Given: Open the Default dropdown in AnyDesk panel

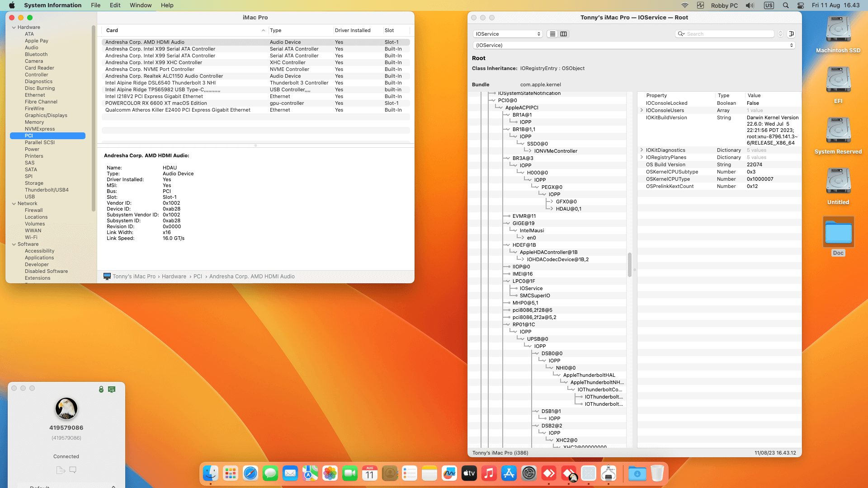Looking at the screenshot, I should coord(72,486).
